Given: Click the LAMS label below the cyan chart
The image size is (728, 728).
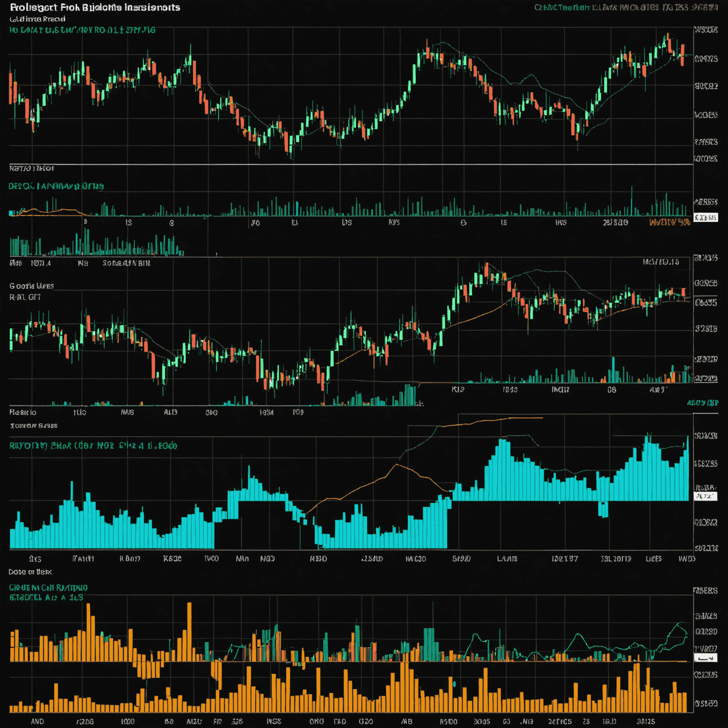Looking at the screenshot, I should [507, 559].
